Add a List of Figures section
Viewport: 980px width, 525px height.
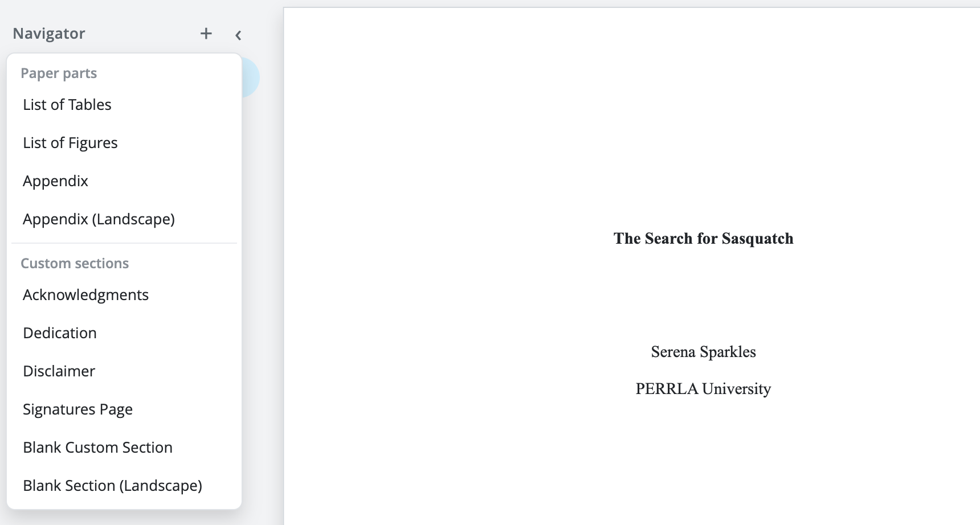[124, 143]
